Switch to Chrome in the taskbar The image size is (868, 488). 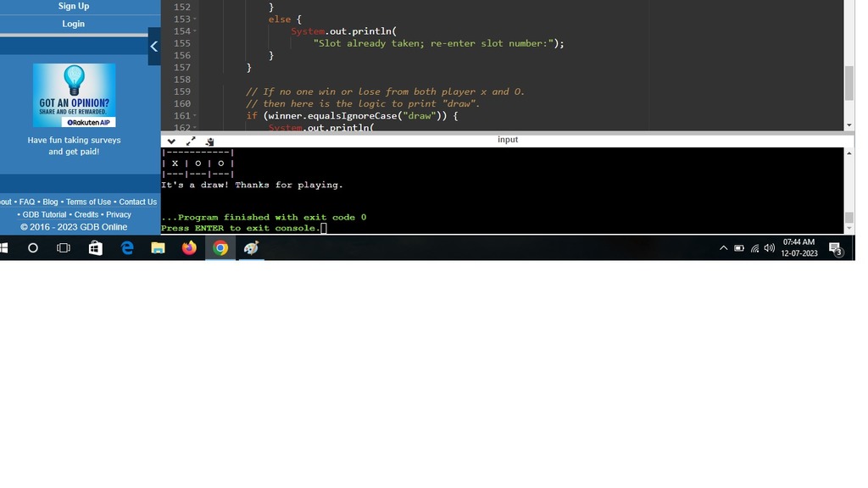pos(220,248)
